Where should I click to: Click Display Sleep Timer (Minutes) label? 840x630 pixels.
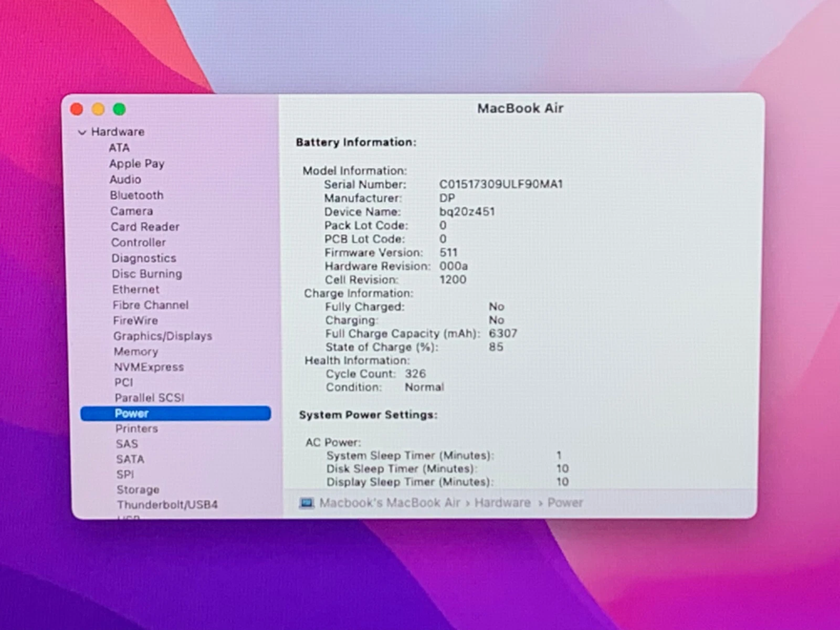tap(410, 482)
